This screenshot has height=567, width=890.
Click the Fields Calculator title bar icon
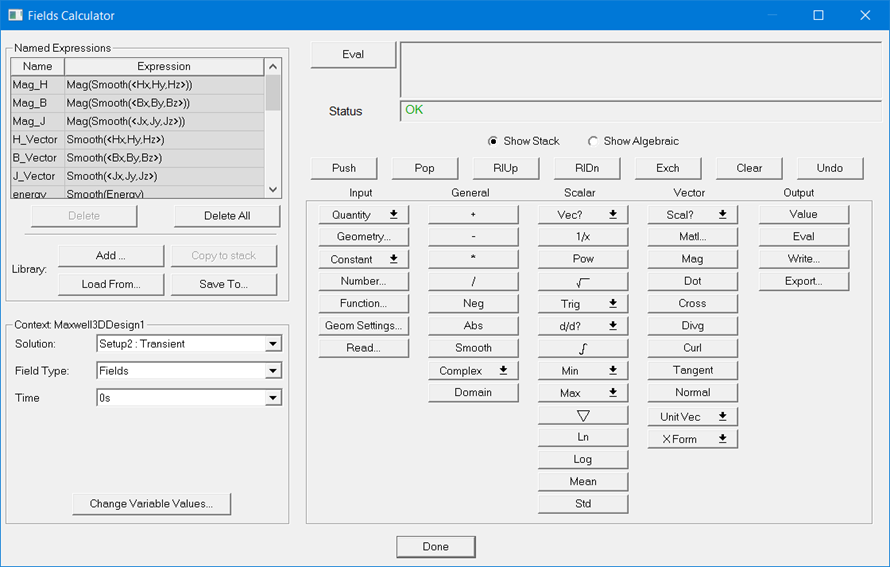(15, 15)
